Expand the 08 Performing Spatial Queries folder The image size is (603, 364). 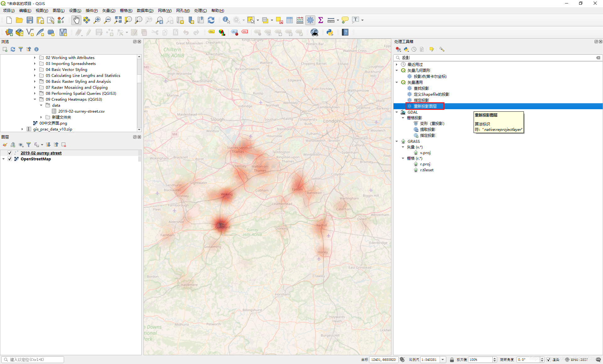pyautogui.click(x=35, y=93)
